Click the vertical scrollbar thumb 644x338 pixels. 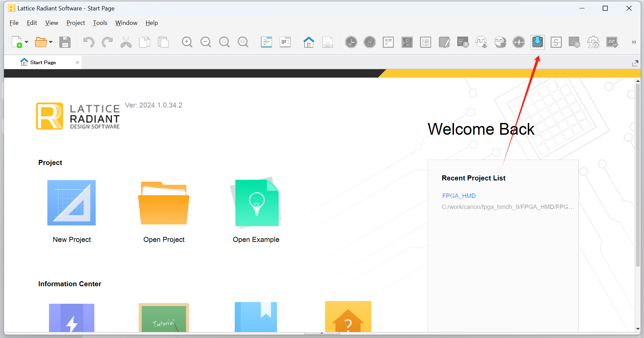pyautogui.click(x=638, y=175)
